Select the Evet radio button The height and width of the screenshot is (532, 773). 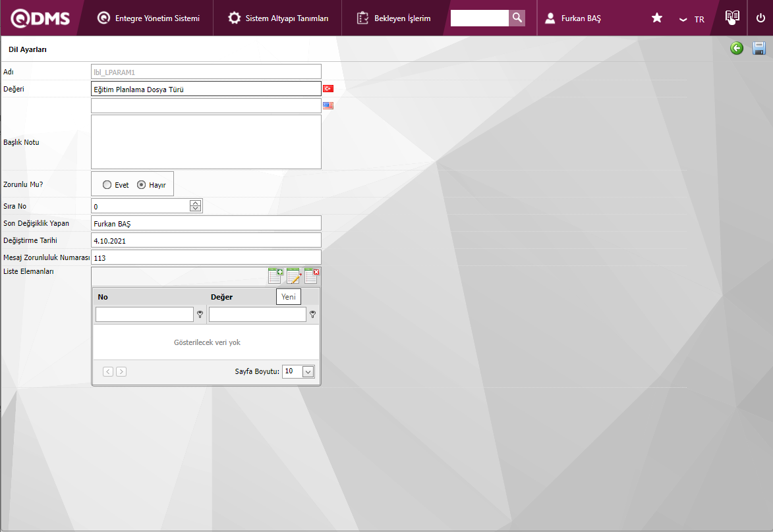point(107,185)
